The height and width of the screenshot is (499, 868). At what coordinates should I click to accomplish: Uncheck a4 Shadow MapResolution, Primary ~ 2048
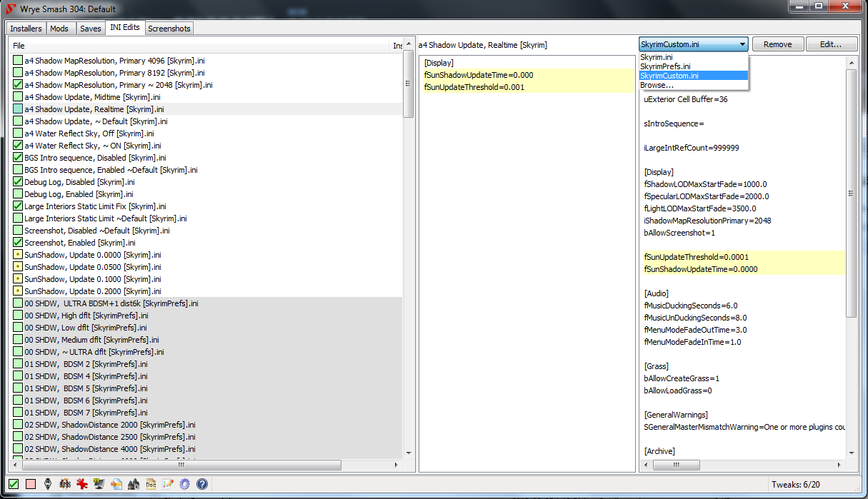point(18,85)
